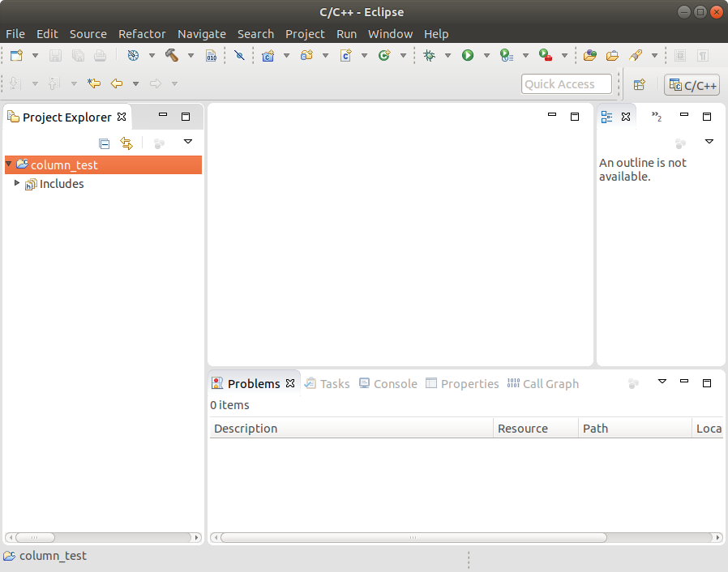Open the Help menu
The image size is (728, 572).
click(436, 34)
